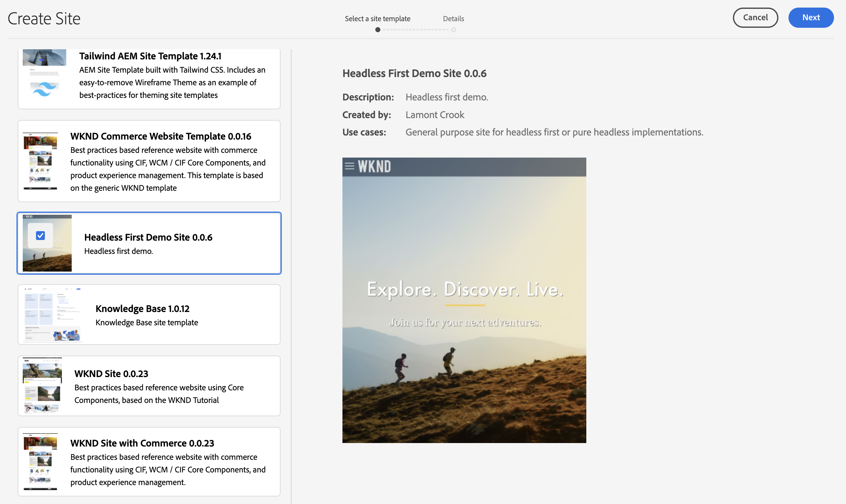
Task: Click the Cancel button
Action: pyautogui.click(x=755, y=18)
